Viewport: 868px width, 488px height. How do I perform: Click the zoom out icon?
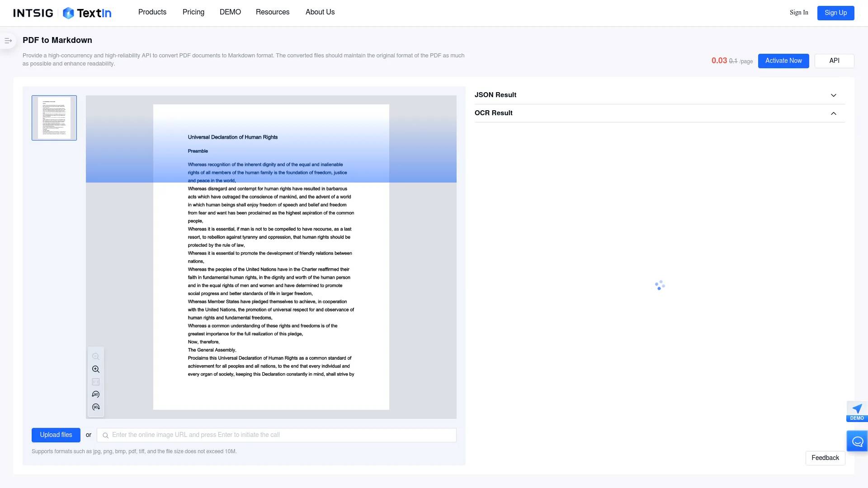pyautogui.click(x=95, y=356)
